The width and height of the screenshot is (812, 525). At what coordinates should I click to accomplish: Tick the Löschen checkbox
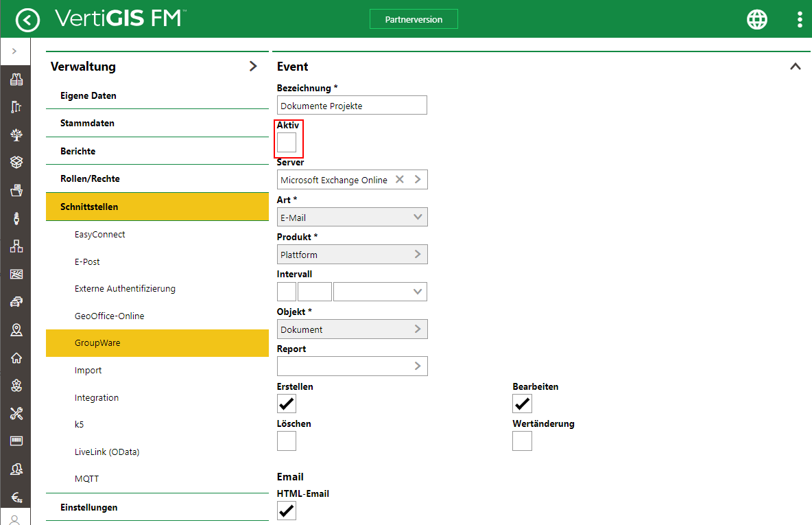287,441
